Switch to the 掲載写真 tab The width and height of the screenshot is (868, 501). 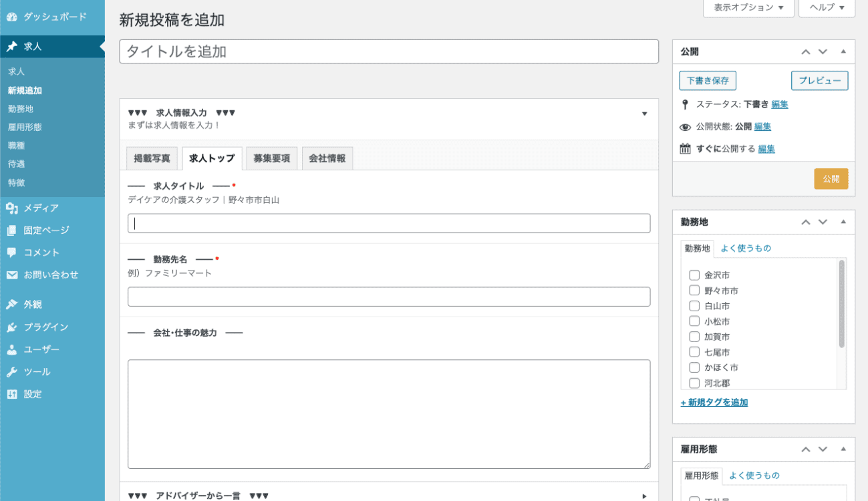[152, 158]
